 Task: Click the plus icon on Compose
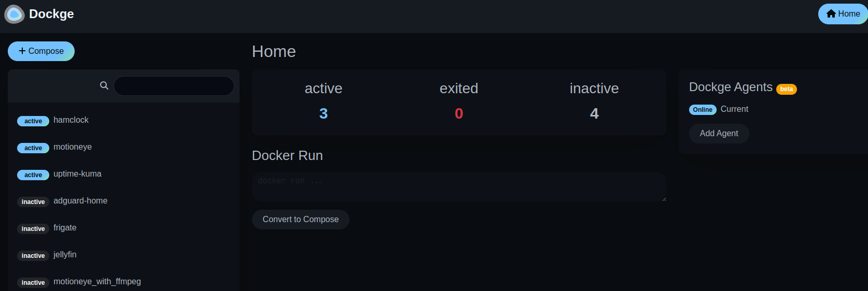click(22, 51)
